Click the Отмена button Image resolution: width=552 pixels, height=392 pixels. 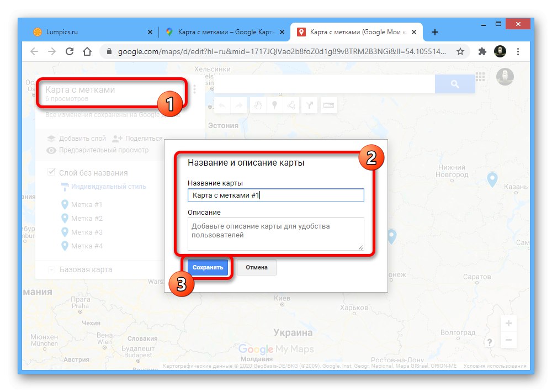click(x=256, y=267)
